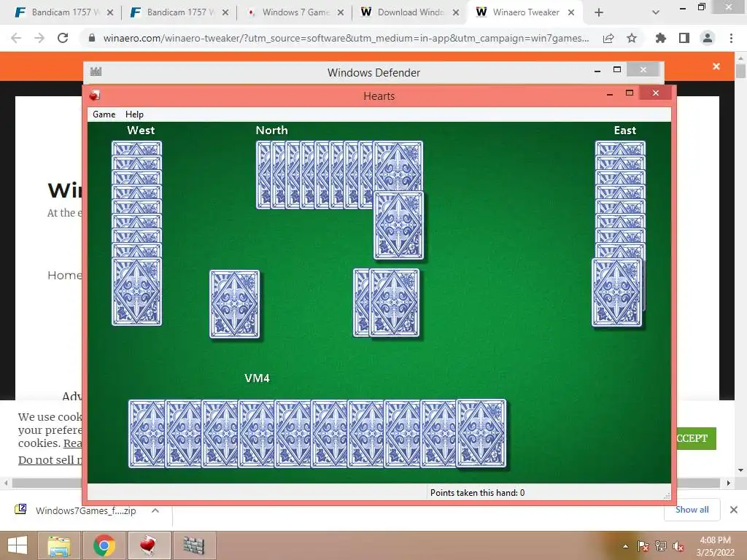Click West's bottom face-down card
747x560 pixels.
[136, 292]
